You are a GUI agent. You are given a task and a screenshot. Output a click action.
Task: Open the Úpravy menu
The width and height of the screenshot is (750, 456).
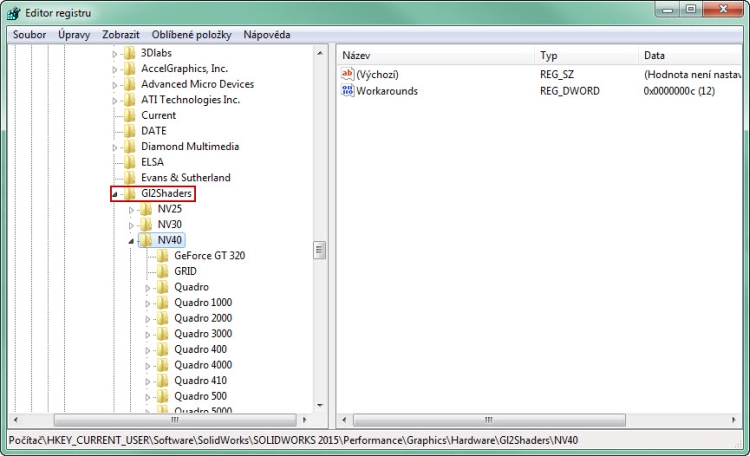74,34
